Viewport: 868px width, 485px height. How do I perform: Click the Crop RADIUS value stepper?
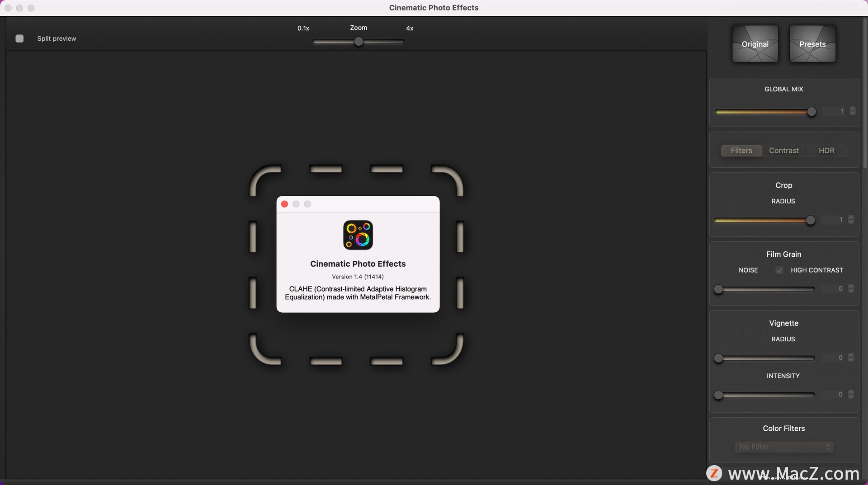(851, 219)
